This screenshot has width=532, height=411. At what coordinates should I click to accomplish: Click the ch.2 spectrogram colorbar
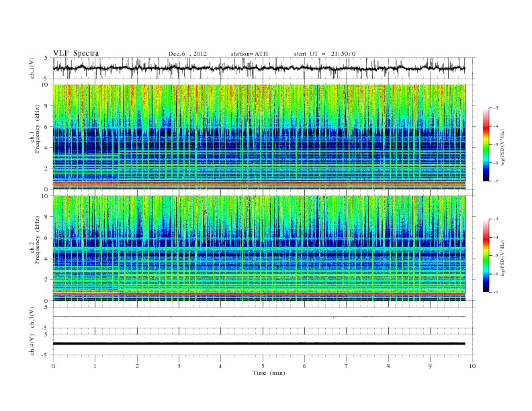tap(486, 256)
